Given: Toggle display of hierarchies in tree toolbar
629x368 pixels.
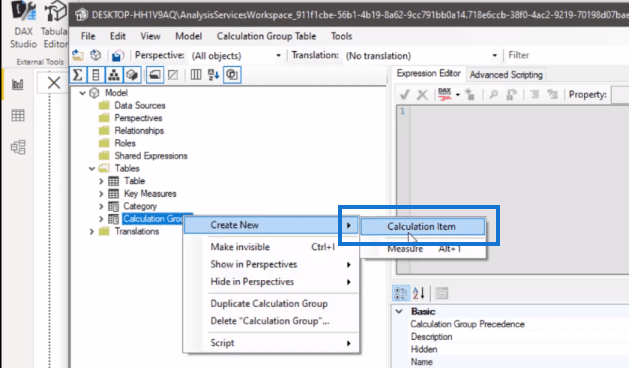Looking at the screenshot, I should (114, 75).
